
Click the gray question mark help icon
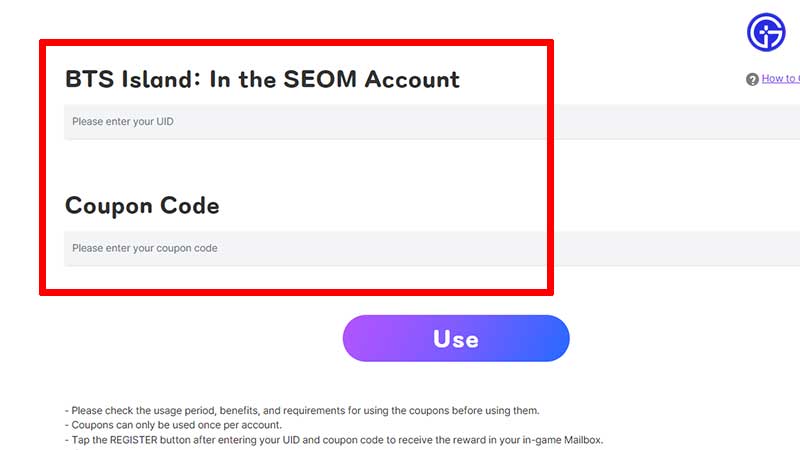(752, 79)
